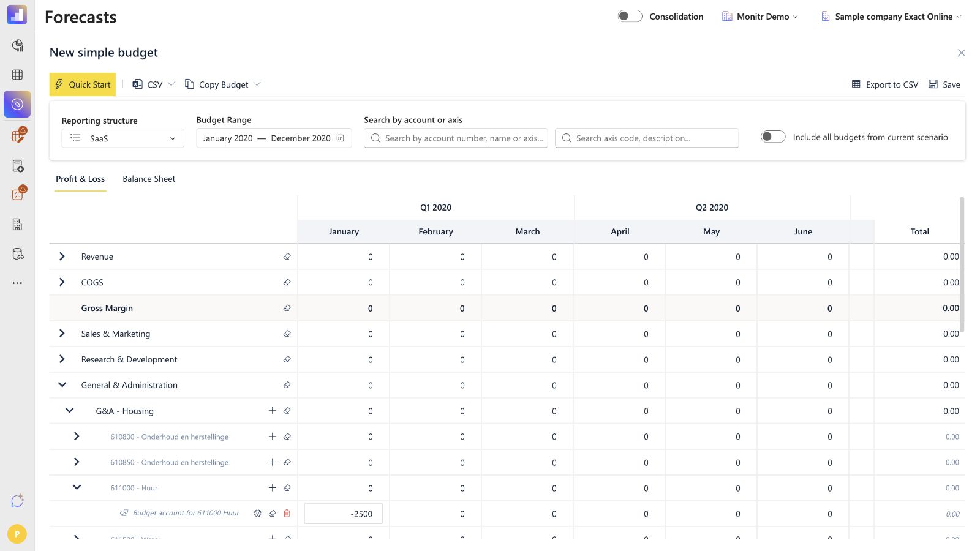Expand the 610800 - Onderhoud row
This screenshot has height=551, width=980.
point(77,437)
